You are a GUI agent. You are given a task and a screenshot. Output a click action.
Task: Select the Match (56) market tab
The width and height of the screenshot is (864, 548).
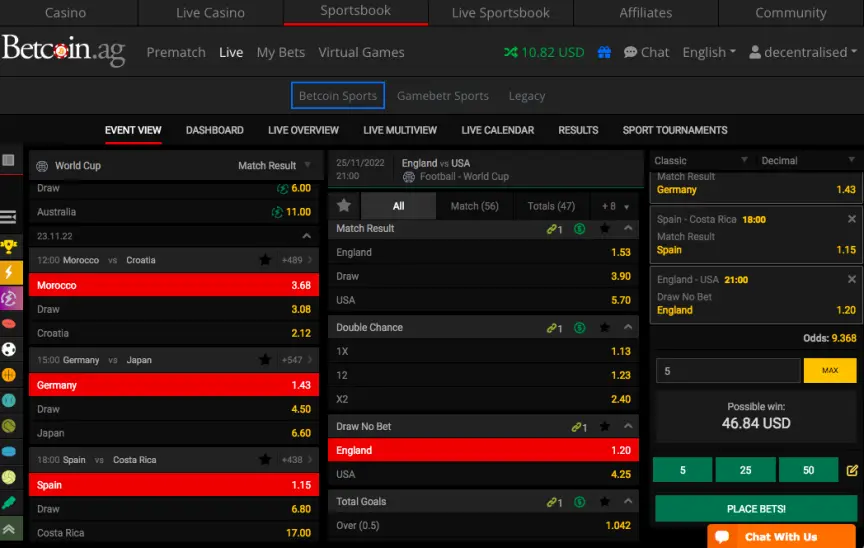(x=474, y=206)
